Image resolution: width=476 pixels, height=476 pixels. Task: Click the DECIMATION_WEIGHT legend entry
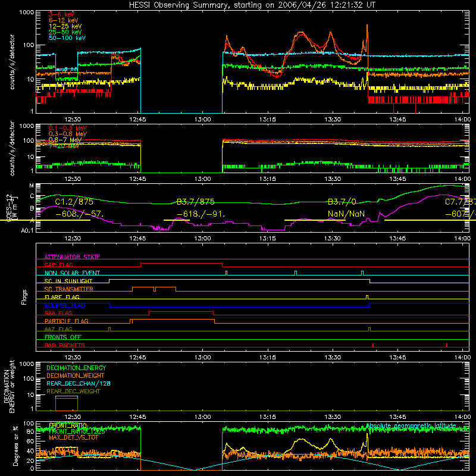[76, 376]
